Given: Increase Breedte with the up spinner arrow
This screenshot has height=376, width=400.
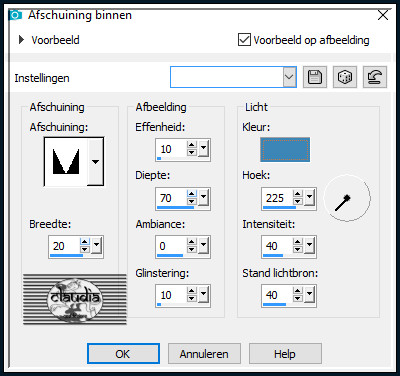Looking at the screenshot, I should tap(85, 242).
